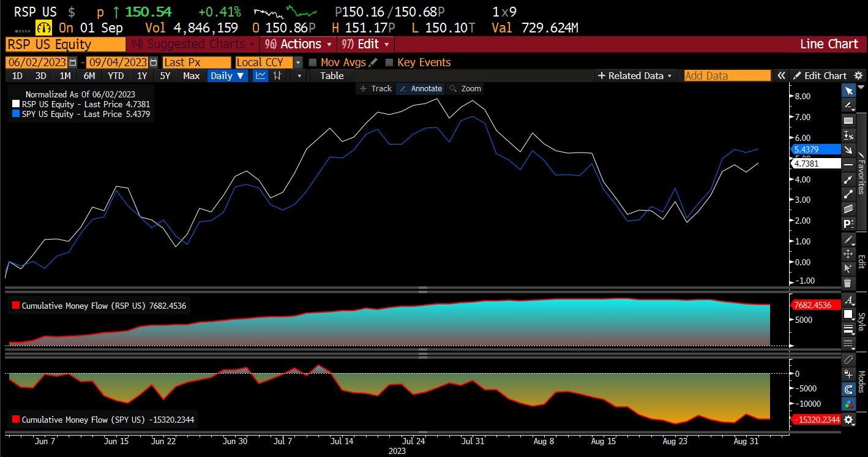
Task: Pick the percent change measure tool
Action: (848, 135)
